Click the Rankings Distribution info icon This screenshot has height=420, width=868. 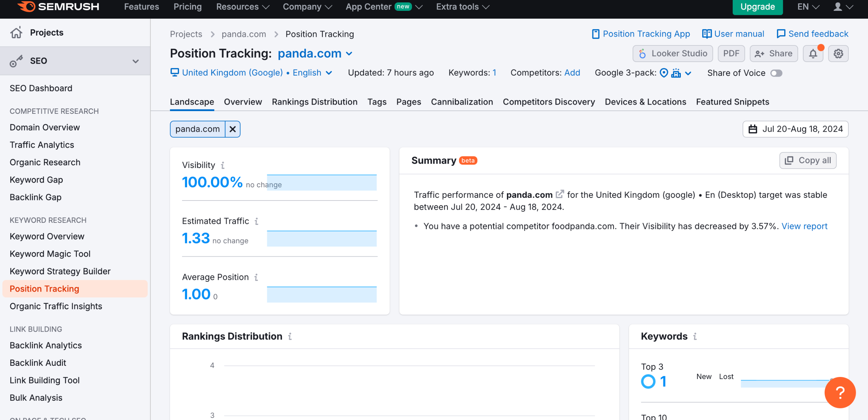[x=290, y=336]
